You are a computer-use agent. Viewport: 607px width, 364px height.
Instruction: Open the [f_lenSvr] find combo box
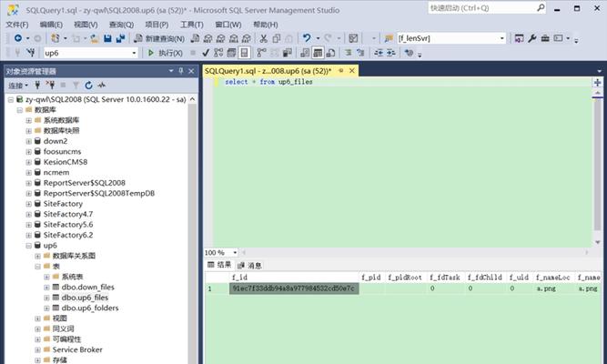(451, 38)
